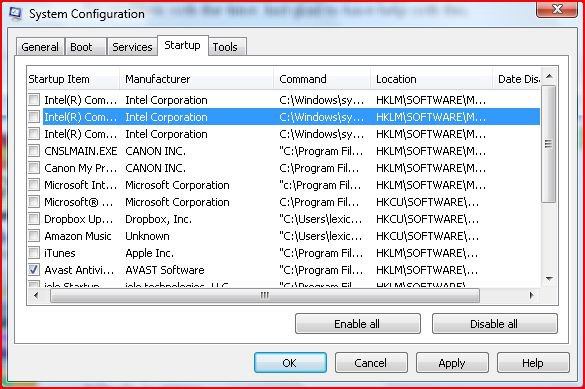
Task: Switch to the General tab
Action: (40, 47)
